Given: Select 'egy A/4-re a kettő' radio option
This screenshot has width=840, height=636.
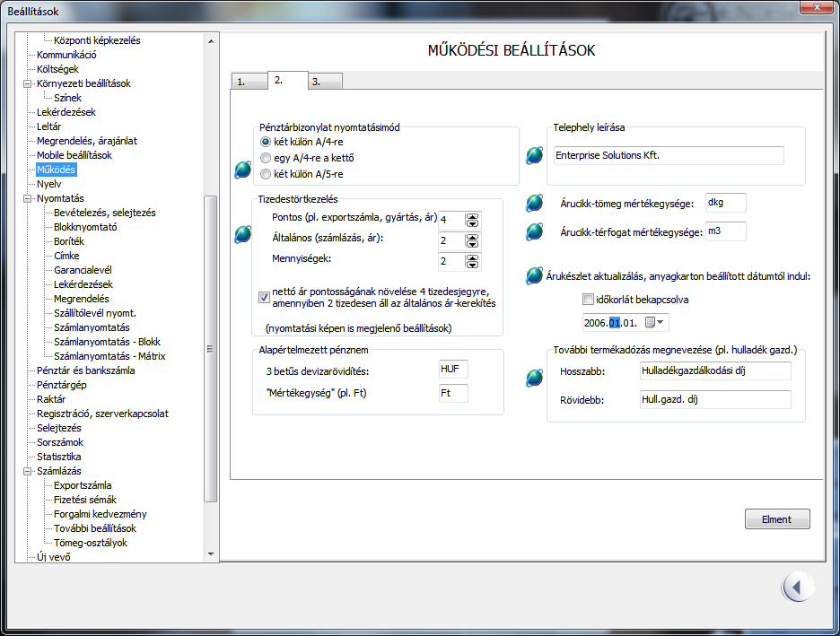Looking at the screenshot, I should click(265, 158).
